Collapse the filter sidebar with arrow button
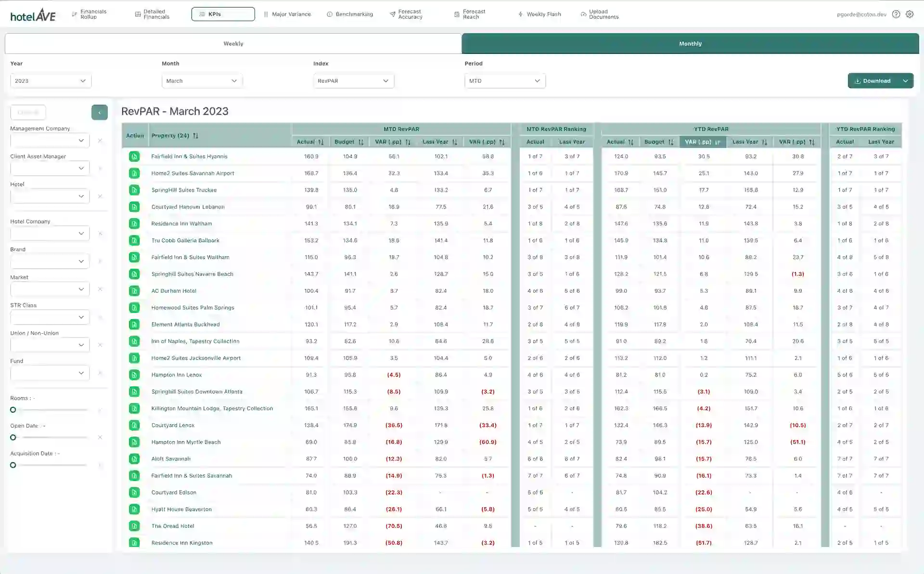This screenshot has width=924, height=574. (99, 112)
